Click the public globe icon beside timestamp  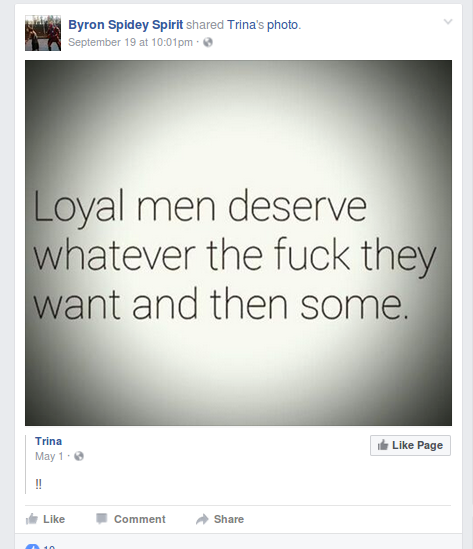click(x=208, y=42)
